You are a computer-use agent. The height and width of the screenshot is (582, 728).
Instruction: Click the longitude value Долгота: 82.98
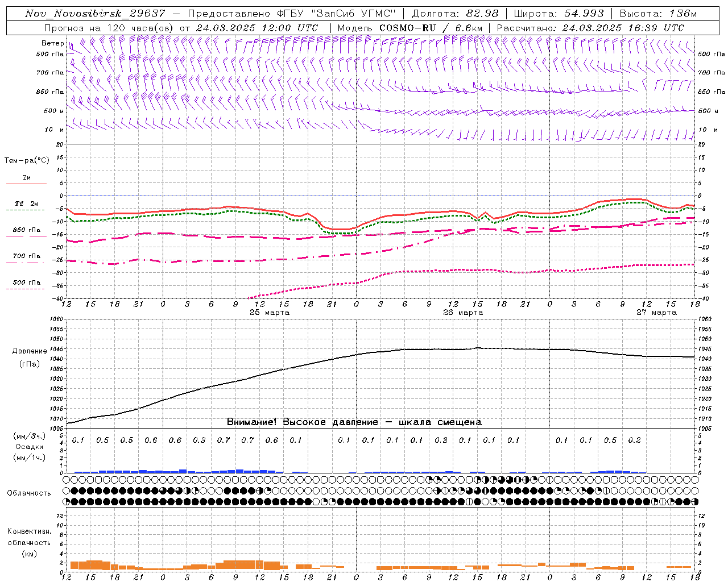[455, 14]
